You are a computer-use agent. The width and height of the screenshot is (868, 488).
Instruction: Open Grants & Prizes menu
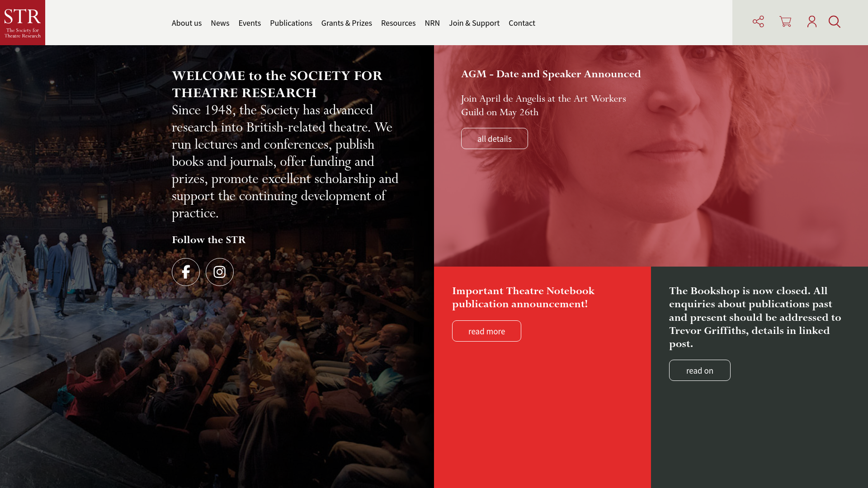[347, 23]
